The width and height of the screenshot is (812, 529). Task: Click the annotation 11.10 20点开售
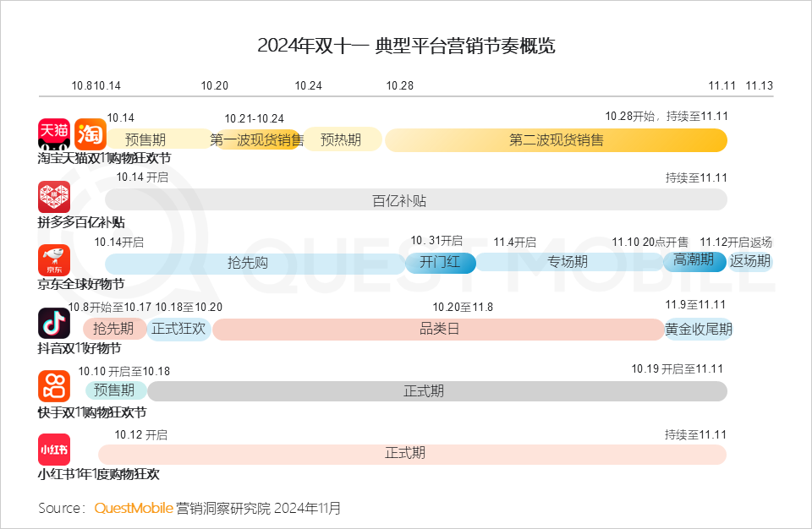tap(650, 243)
